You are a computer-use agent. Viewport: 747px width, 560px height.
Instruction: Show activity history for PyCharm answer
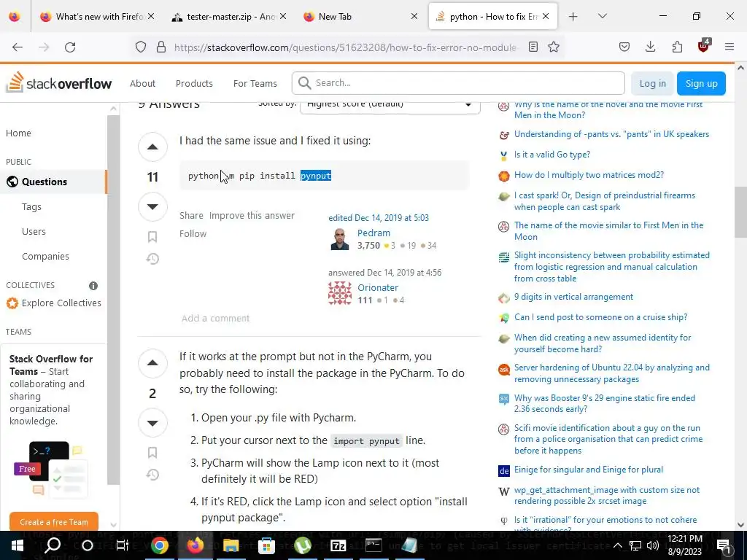click(152, 474)
